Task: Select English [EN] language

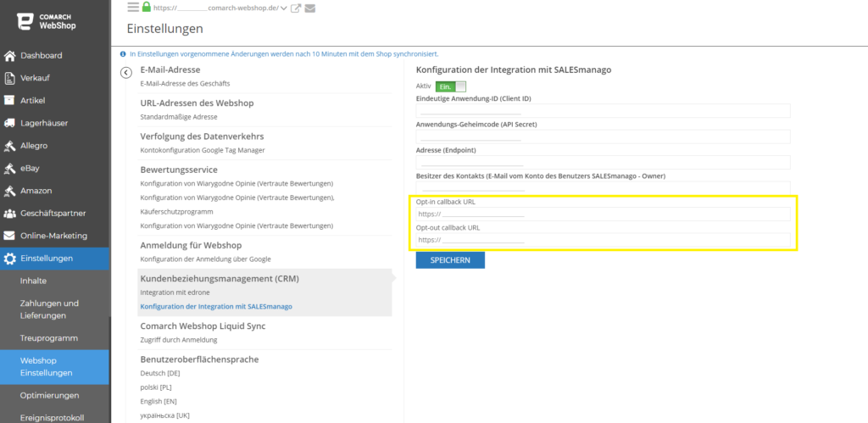Action: coord(159,401)
